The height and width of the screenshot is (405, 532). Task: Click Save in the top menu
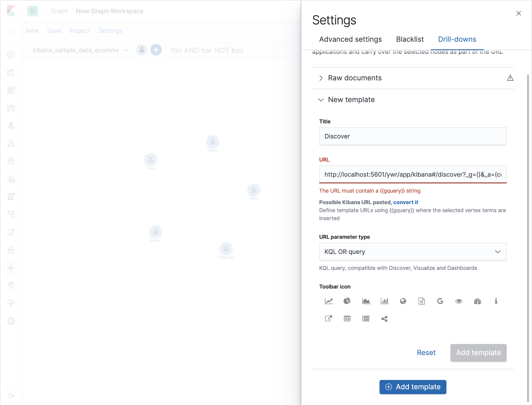pyautogui.click(x=54, y=31)
